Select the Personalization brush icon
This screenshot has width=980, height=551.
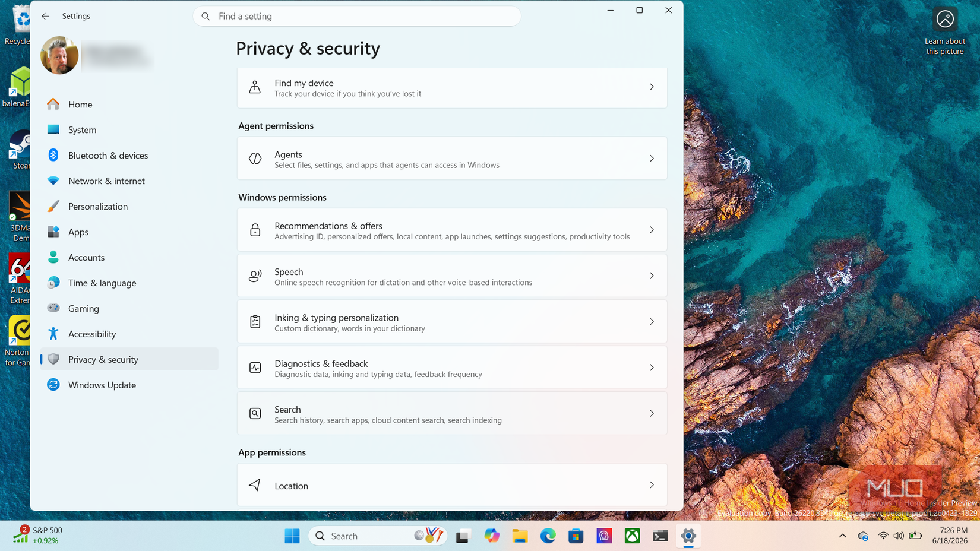(x=53, y=206)
